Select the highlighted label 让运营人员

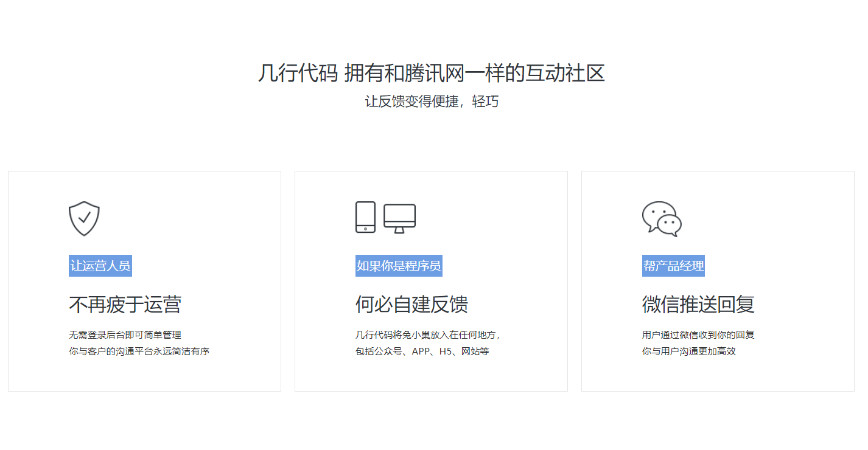tap(100, 266)
